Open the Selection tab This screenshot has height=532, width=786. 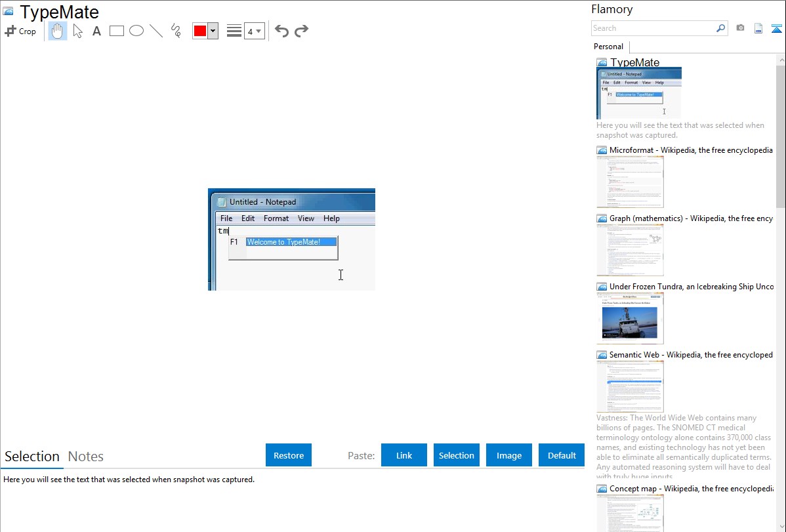point(32,457)
